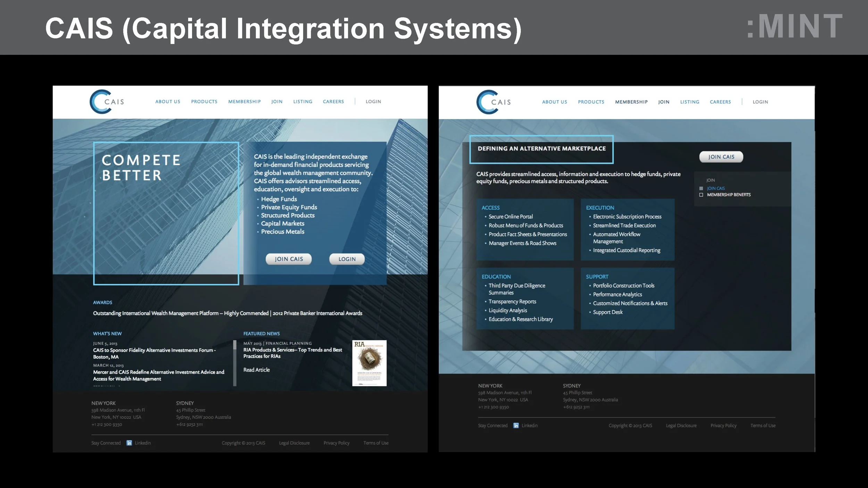Click the LinkedIn icon in right footer
Image resolution: width=868 pixels, height=488 pixels.
coord(516,426)
